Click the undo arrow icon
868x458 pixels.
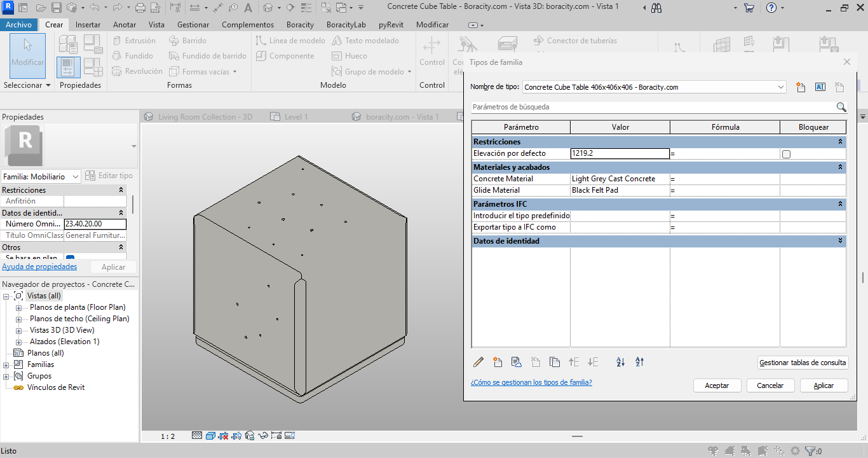pyautogui.click(x=95, y=8)
